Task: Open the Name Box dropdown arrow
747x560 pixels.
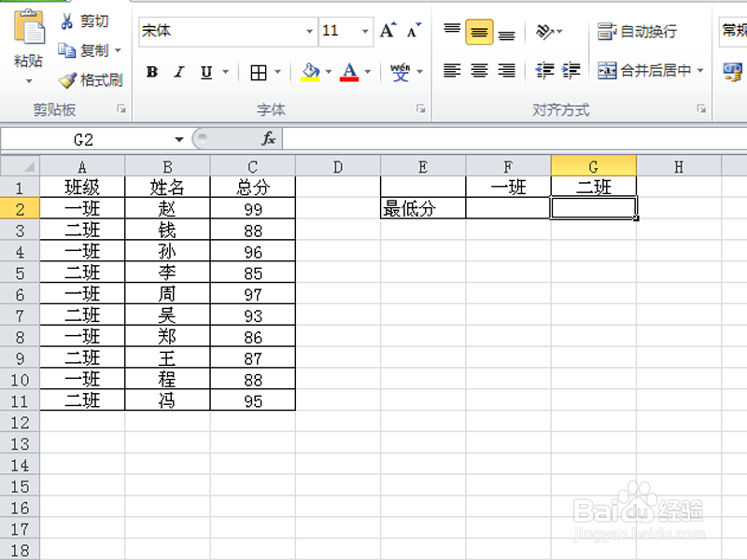Action: tap(179, 139)
